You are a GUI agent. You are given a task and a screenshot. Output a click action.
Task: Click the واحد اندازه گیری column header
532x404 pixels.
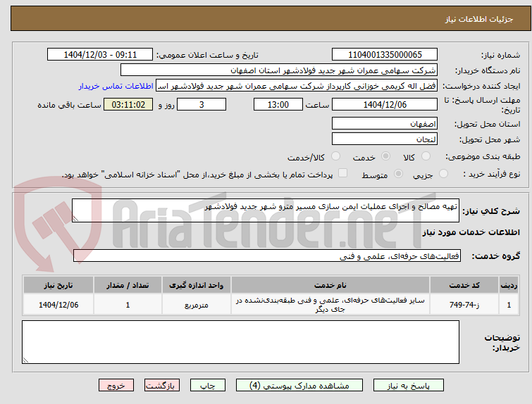coord(197,285)
